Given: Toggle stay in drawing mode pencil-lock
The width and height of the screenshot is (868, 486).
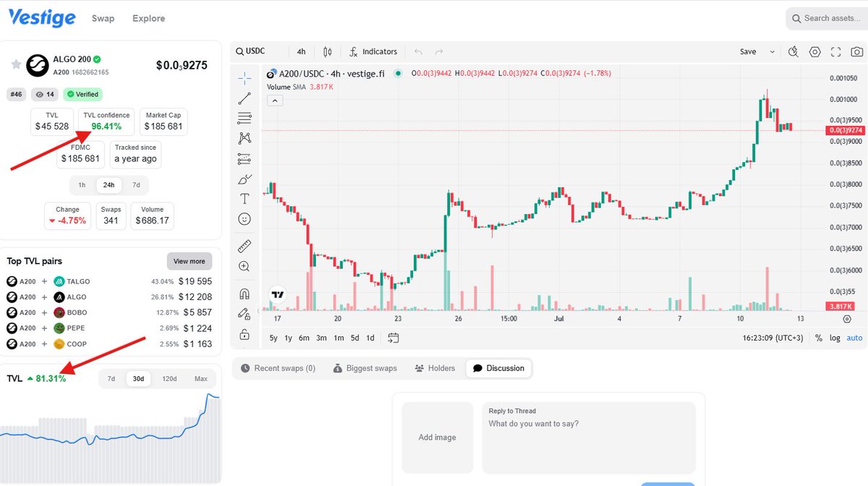Looking at the screenshot, I should coord(244,315).
